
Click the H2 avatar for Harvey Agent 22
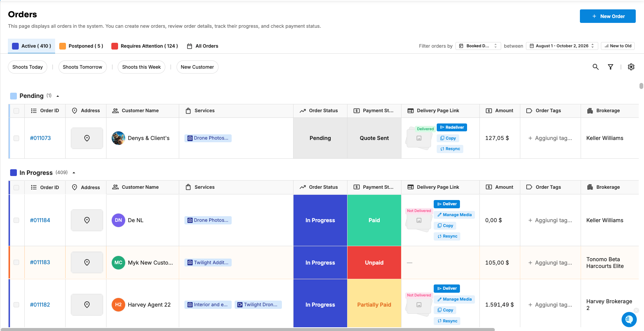point(118,305)
